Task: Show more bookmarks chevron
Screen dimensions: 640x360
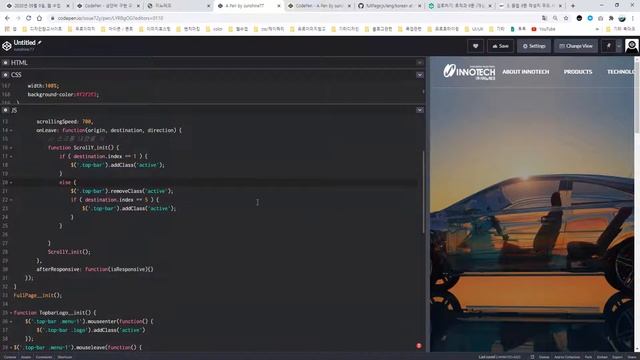Action: click(x=597, y=29)
